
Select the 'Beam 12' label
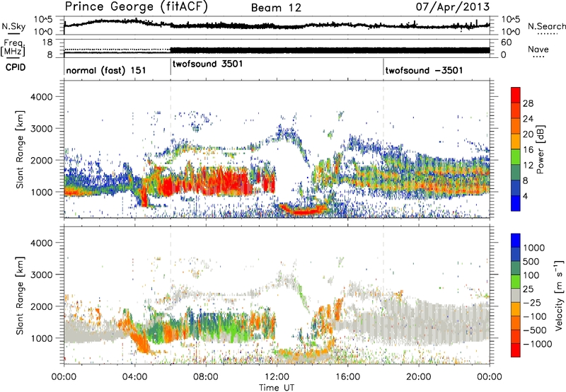[276, 8]
